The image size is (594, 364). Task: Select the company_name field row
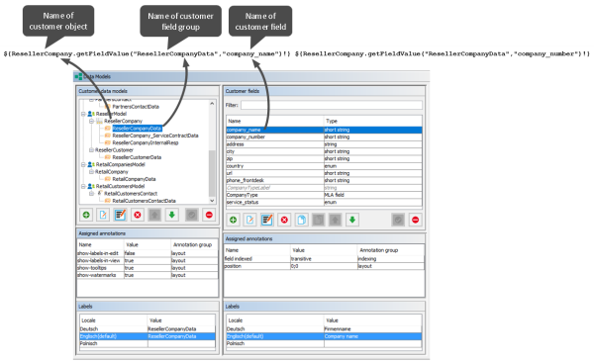coord(324,130)
